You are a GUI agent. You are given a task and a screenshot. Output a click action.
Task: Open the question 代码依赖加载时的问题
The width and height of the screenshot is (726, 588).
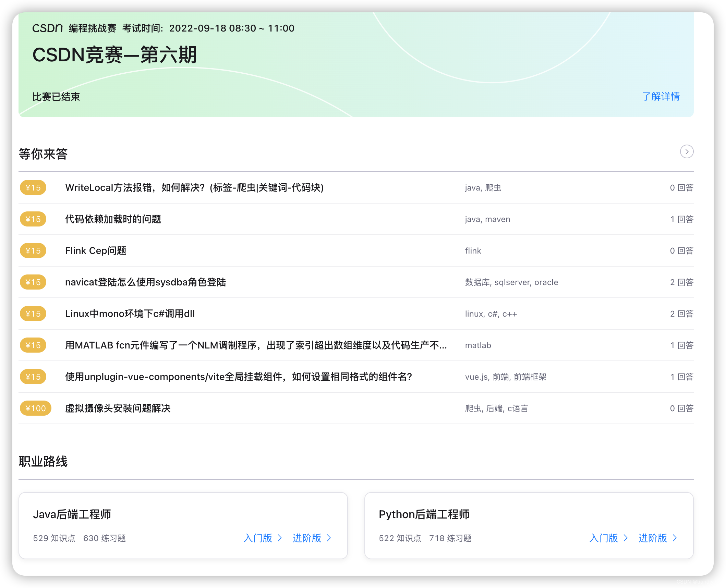pyautogui.click(x=114, y=219)
